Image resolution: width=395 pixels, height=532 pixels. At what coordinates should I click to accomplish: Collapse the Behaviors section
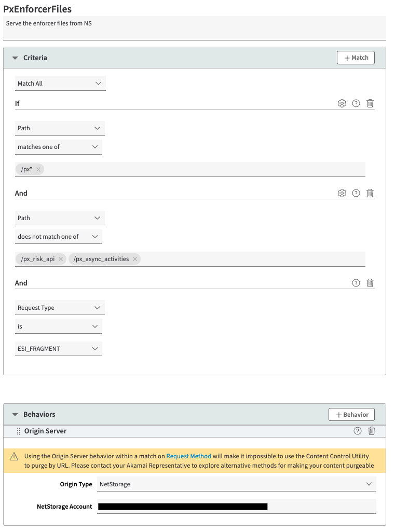(x=15, y=415)
